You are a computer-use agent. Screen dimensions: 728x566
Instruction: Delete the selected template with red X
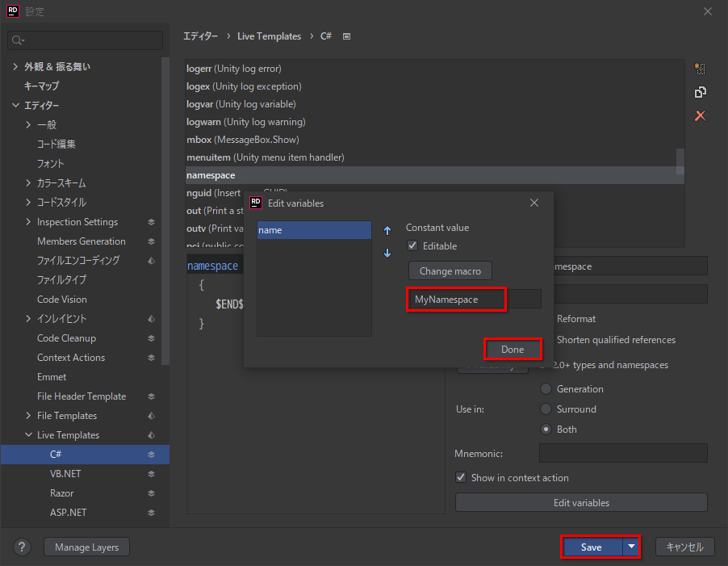(x=699, y=115)
